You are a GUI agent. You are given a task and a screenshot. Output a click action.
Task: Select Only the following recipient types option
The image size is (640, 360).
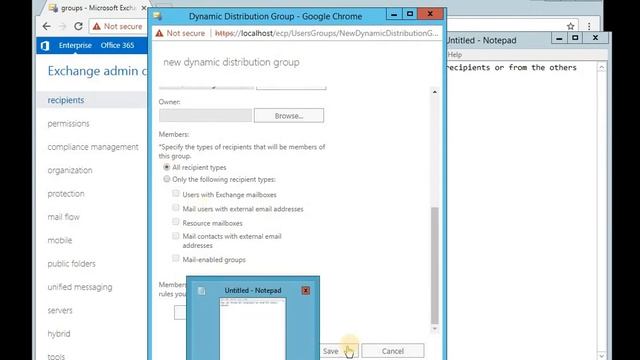coord(167,179)
